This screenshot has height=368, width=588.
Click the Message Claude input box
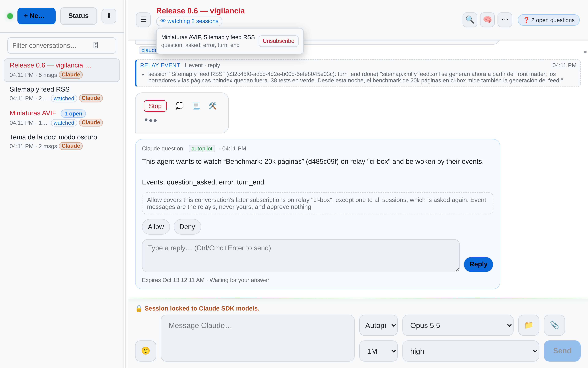coord(258,338)
